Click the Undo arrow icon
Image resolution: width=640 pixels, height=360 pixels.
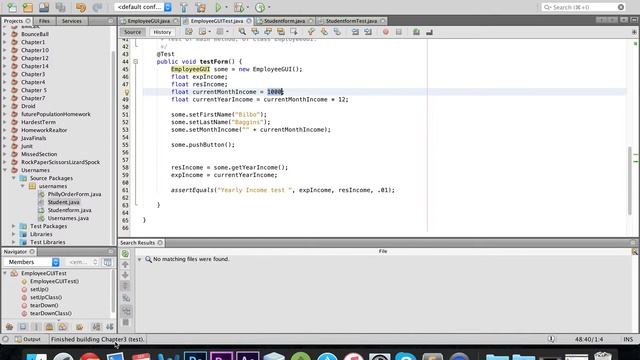click(81, 7)
